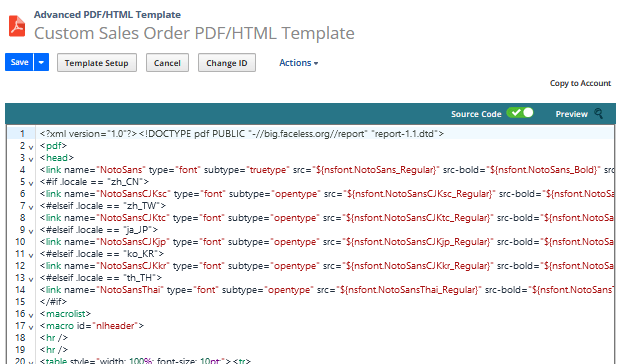
Task: Collapse the pdf tag on line 2
Action: coord(31,147)
